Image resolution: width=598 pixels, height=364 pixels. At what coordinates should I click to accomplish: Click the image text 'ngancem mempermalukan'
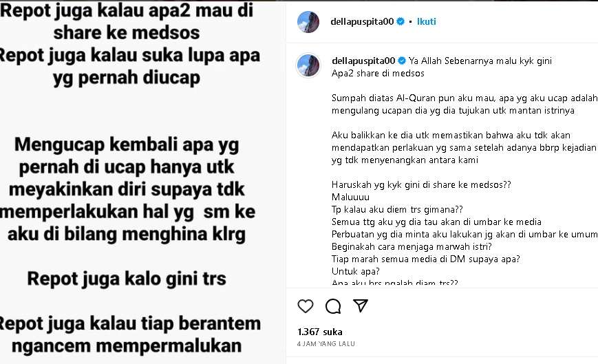[x=127, y=346]
